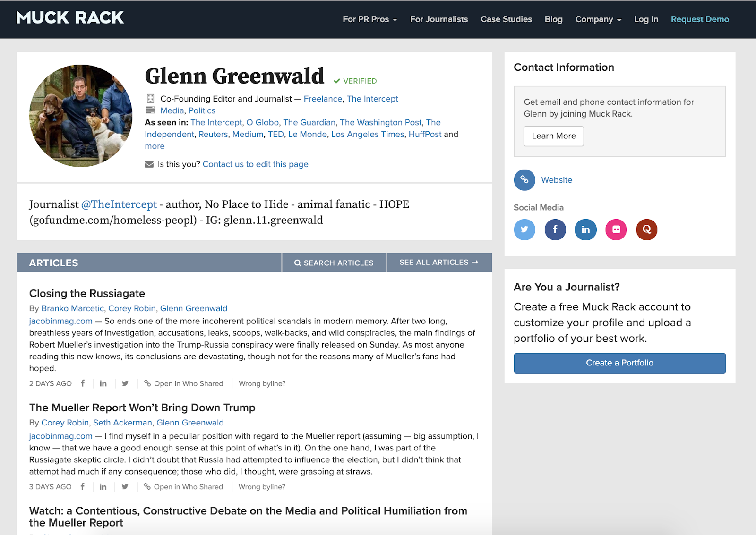Share Mueller Report article on Twitter
This screenshot has width=756, height=535.
tap(125, 487)
